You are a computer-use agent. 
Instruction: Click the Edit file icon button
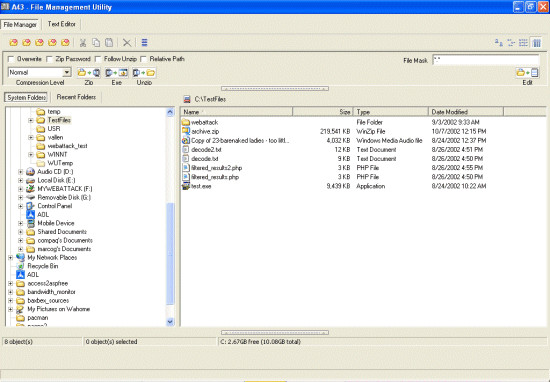[527, 73]
